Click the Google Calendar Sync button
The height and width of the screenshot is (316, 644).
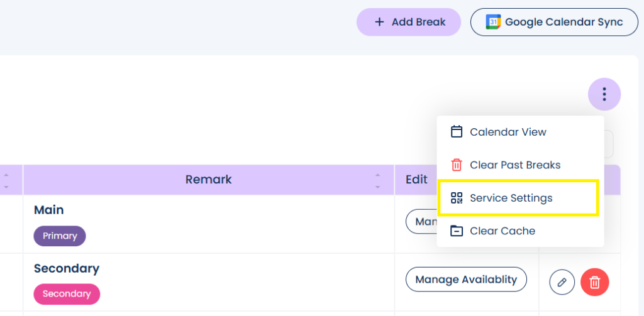click(554, 22)
